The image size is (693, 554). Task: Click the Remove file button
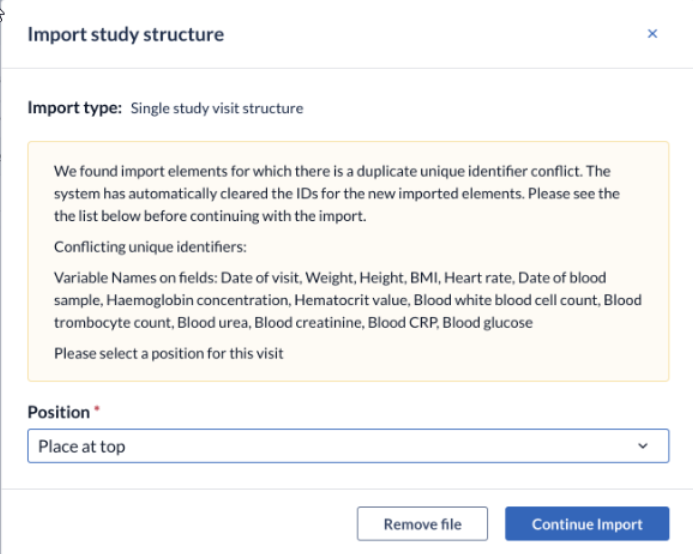(422, 524)
